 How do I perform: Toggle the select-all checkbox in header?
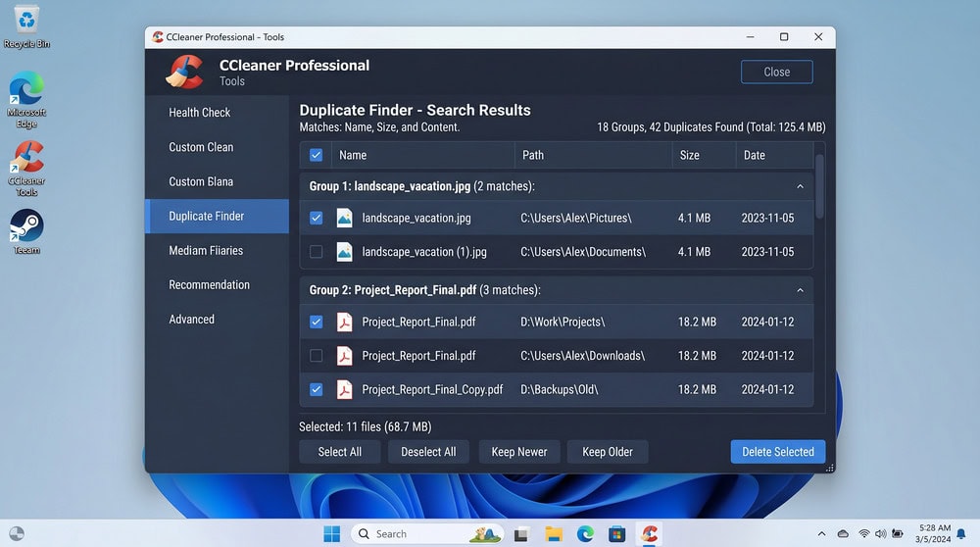(317, 155)
